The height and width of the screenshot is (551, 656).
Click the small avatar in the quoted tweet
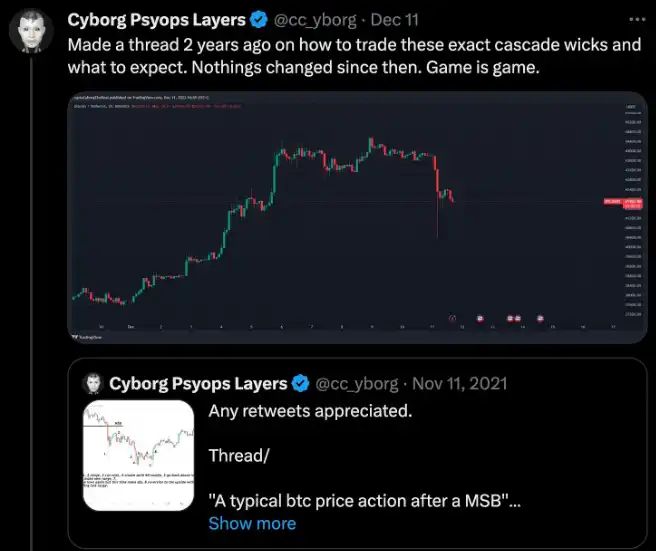[92, 383]
